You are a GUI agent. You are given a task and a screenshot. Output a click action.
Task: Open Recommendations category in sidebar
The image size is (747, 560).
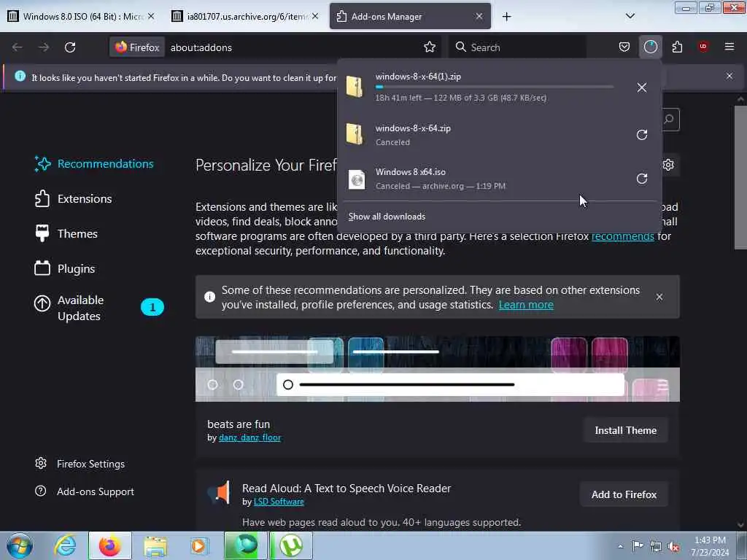pyautogui.click(x=94, y=164)
